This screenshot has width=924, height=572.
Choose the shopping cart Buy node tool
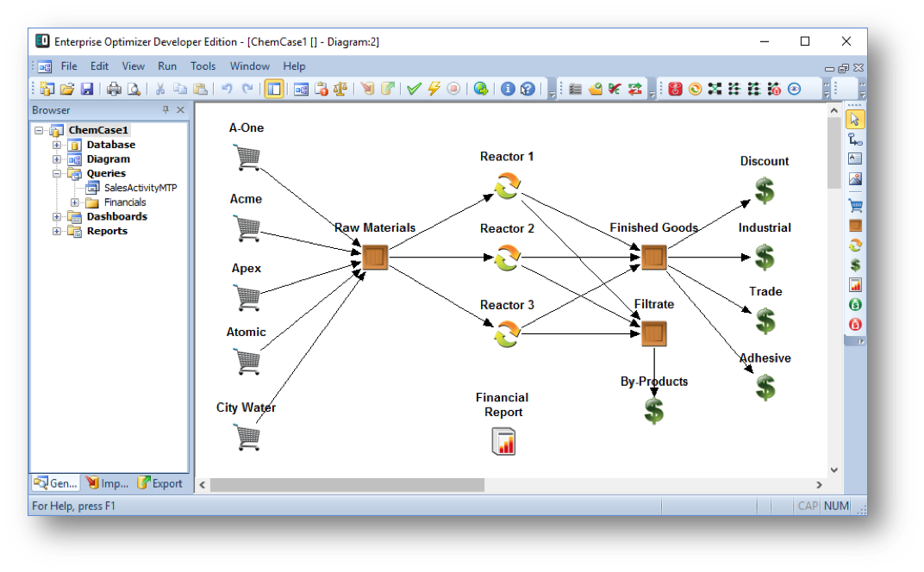pos(853,203)
